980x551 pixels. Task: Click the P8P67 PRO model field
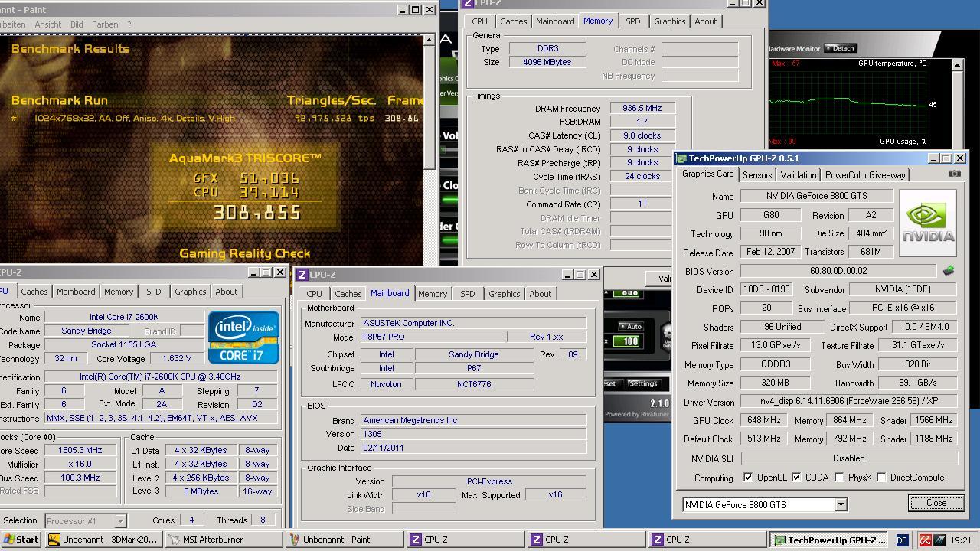(x=433, y=337)
